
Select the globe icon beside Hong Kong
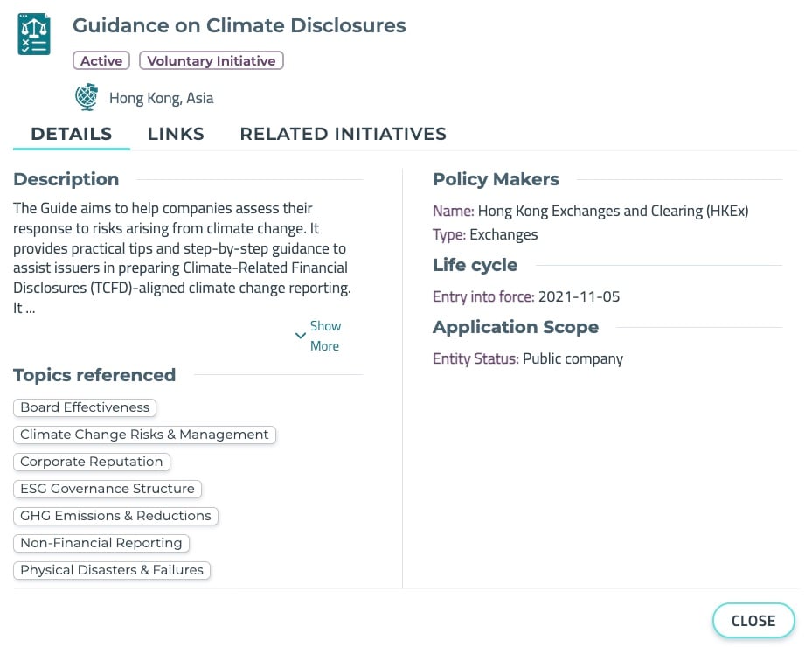coord(86,96)
